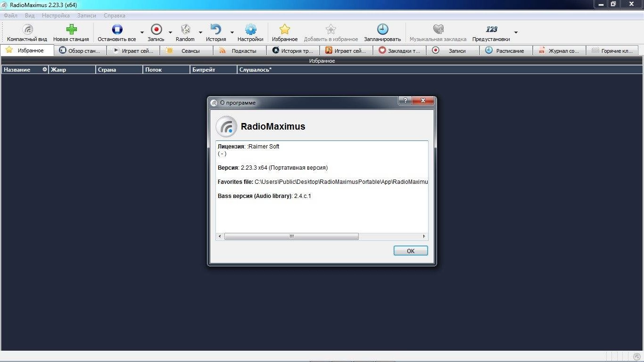
Task: Click the Bass версия 2.4.c.1 line
Action: (x=264, y=196)
